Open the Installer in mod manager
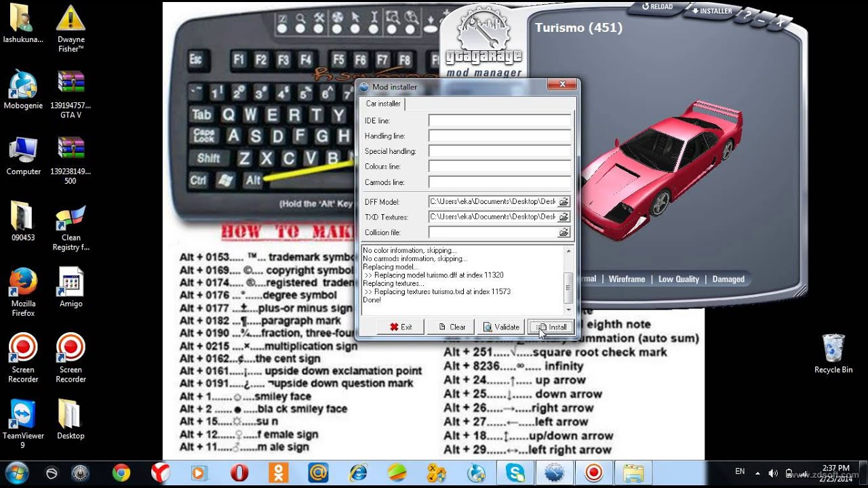The width and height of the screenshot is (868, 488). click(712, 11)
